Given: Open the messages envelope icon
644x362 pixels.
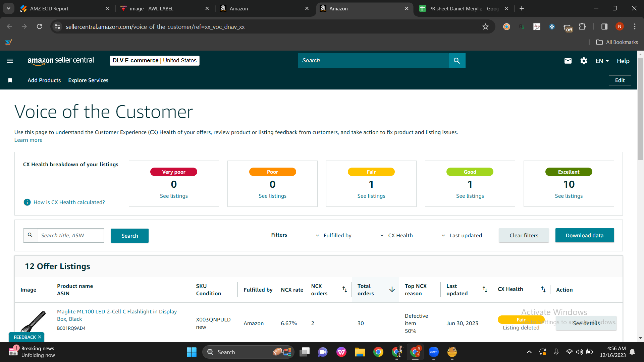Looking at the screenshot, I should click(x=568, y=61).
